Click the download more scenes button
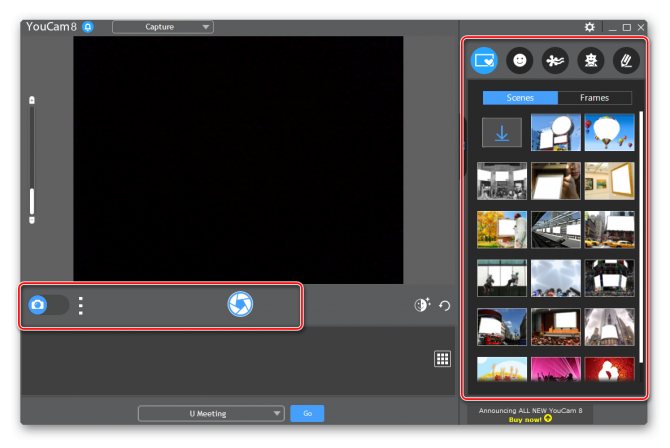Screen dimensions: 670x448 pyautogui.click(x=502, y=133)
